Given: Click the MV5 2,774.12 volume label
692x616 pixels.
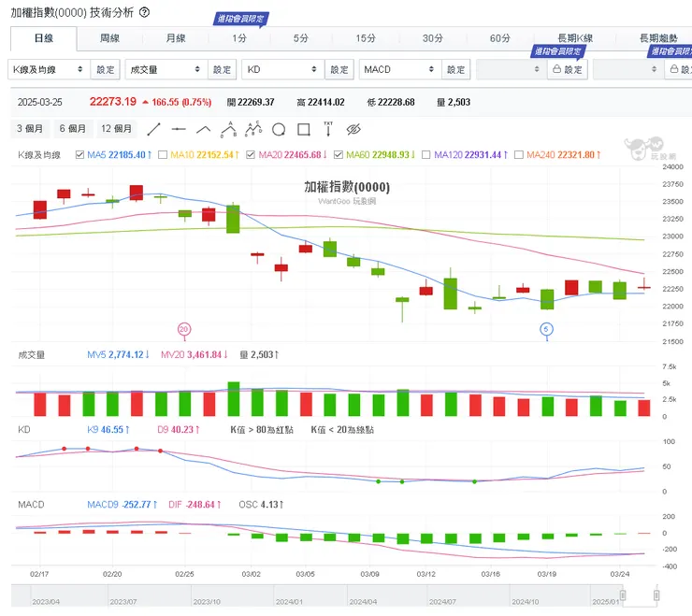Looking at the screenshot, I should click(118, 355).
